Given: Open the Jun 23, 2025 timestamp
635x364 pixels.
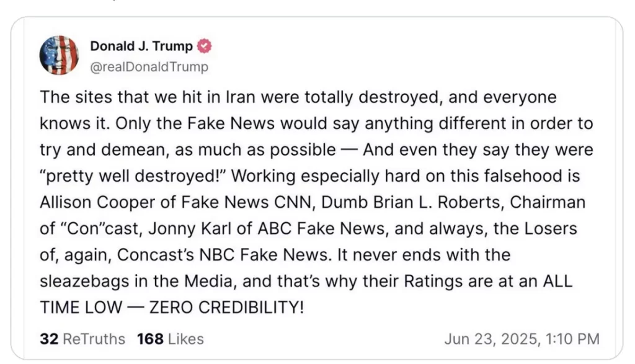Looking at the screenshot, I should [x=522, y=339].
